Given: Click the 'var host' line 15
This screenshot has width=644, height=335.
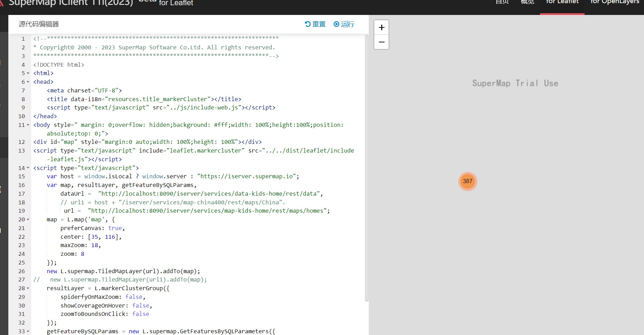Looking at the screenshot, I should pos(173,176).
